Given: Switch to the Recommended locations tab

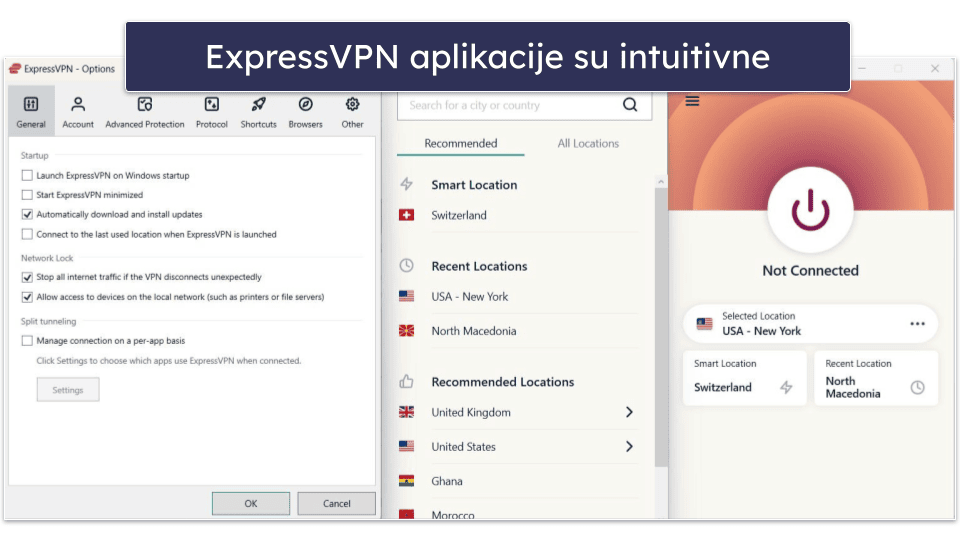Looking at the screenshot, I should pyautogui.click(x=460, y=143).
